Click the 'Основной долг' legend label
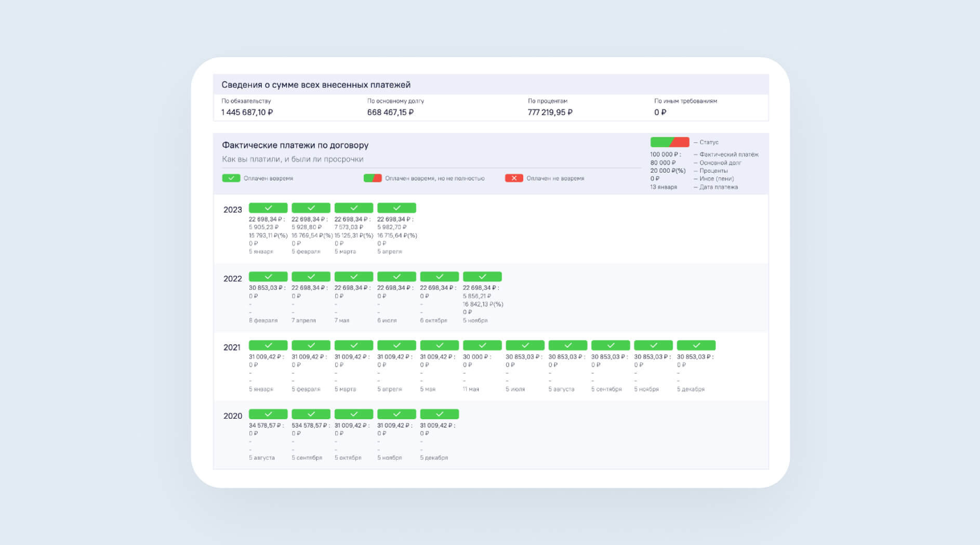 (x=720, y=163)
